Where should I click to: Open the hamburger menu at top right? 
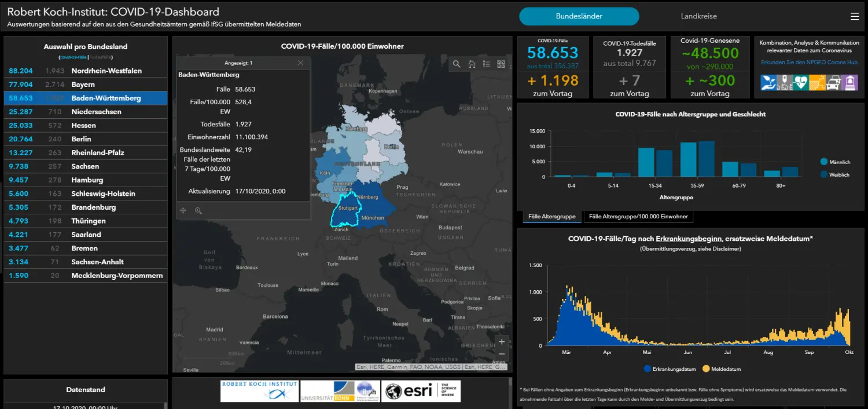(x=855, y=17)
